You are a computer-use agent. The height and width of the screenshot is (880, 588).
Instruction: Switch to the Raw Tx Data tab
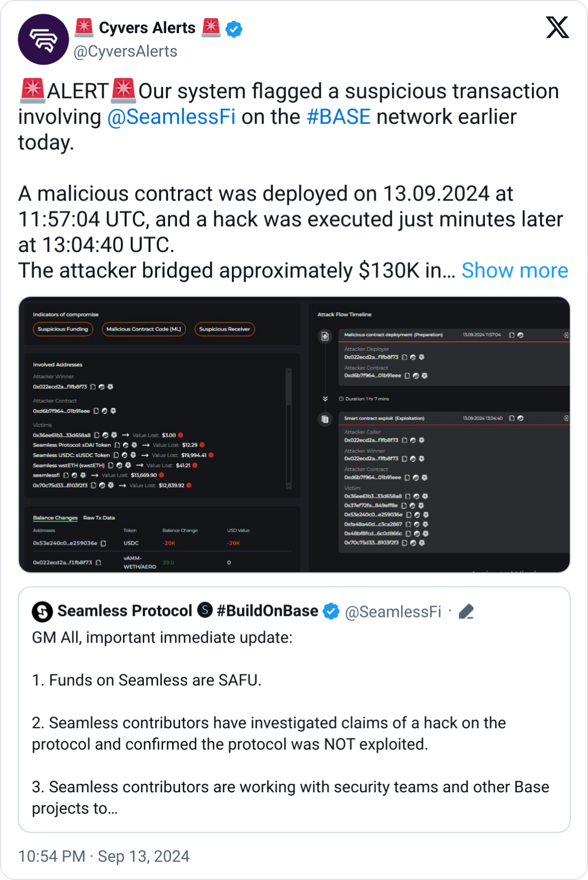[x=99, y=518]
